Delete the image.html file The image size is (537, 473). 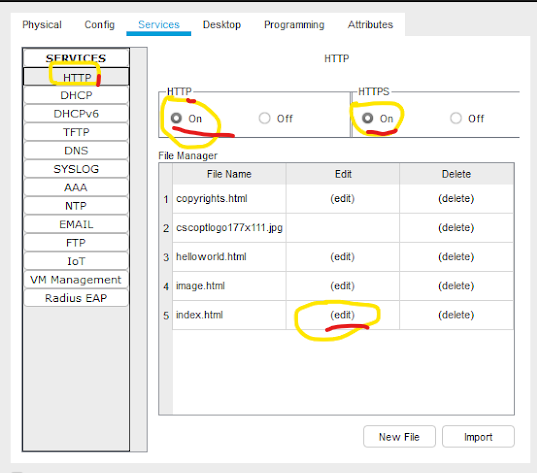pos(456,286)
